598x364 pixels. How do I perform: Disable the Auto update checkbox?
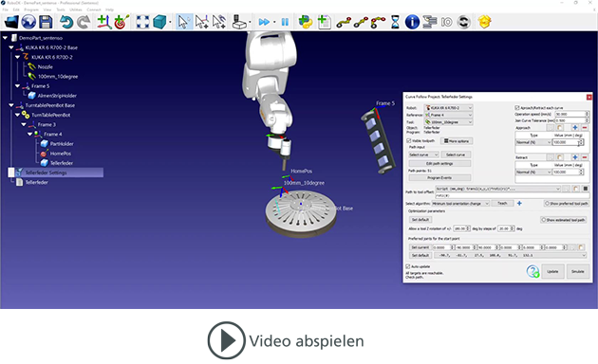pyautogui.click(x=408, y=266)
